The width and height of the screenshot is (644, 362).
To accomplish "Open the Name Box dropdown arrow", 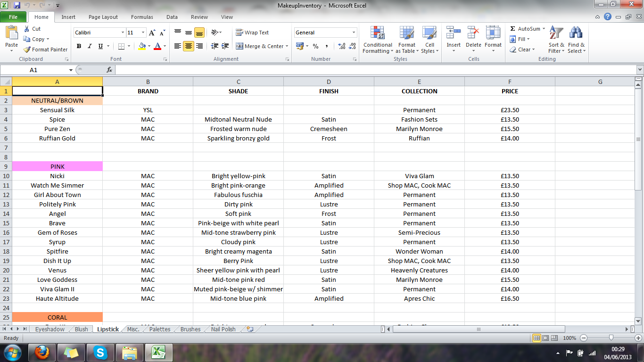I will pos(71,70).
